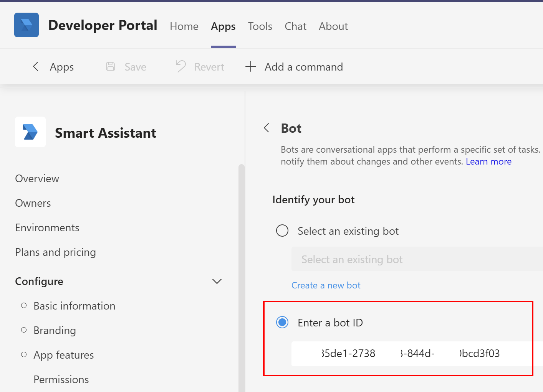Viewport: 543px width, 392px height.
Task: Click the Configure section label
Action: (39, 282)
